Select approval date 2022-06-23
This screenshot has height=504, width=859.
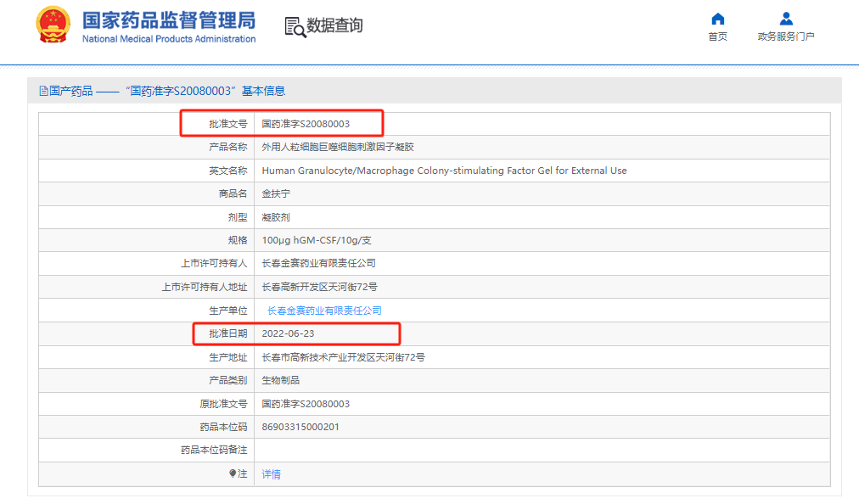288,333
